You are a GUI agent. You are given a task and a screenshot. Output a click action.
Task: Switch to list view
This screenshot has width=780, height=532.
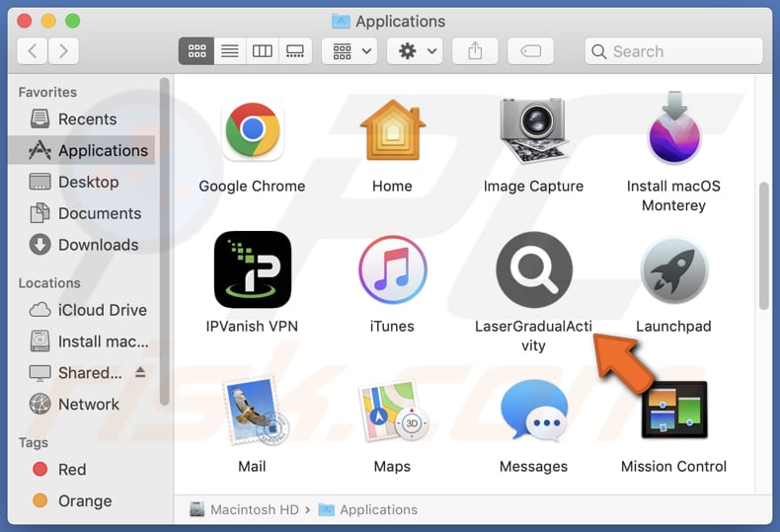pyautogui.click(x=229, y=50)
